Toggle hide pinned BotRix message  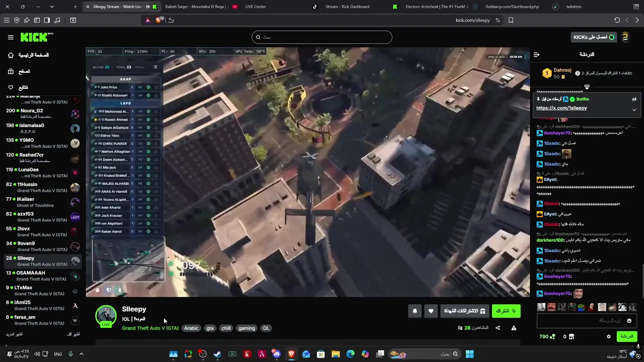634,99
